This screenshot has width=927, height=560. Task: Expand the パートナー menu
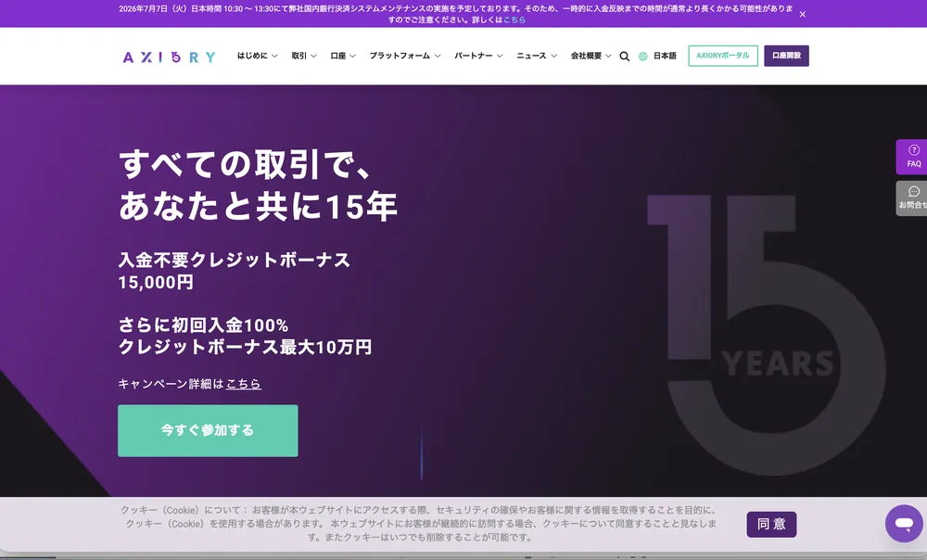point(478,56)
